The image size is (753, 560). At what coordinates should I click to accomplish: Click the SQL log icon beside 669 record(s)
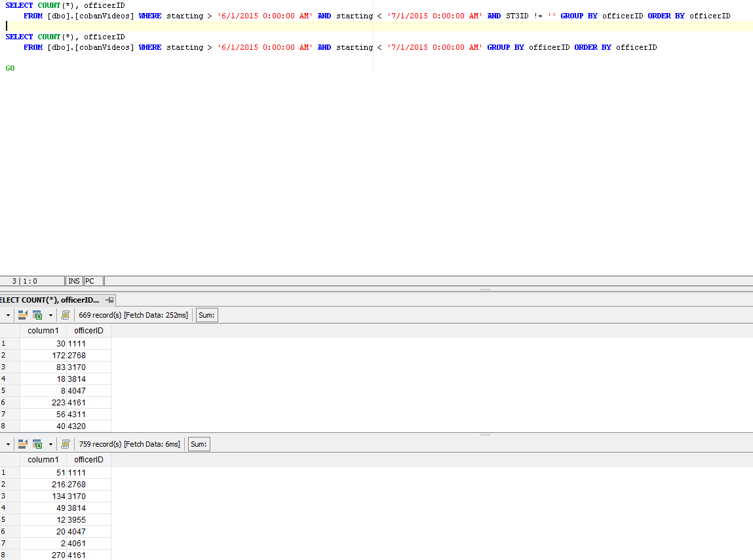click(66, 314)
